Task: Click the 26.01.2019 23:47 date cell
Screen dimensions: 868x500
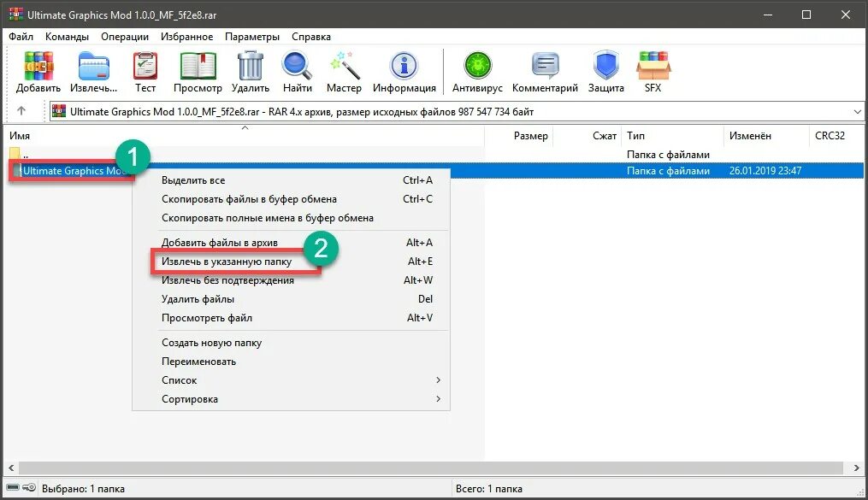Action: click(x=765, y=171)
